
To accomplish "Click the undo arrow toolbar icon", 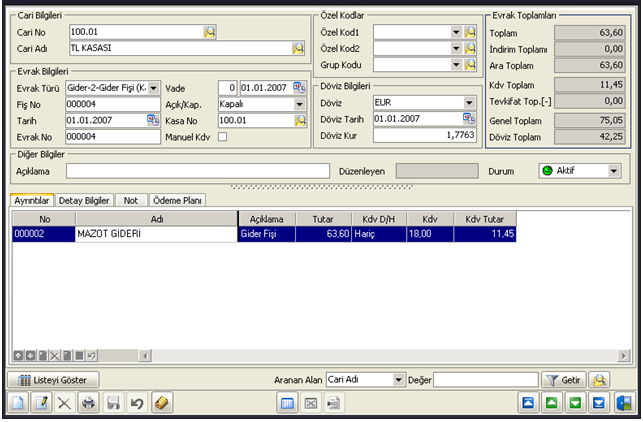I will click(137, 403).
